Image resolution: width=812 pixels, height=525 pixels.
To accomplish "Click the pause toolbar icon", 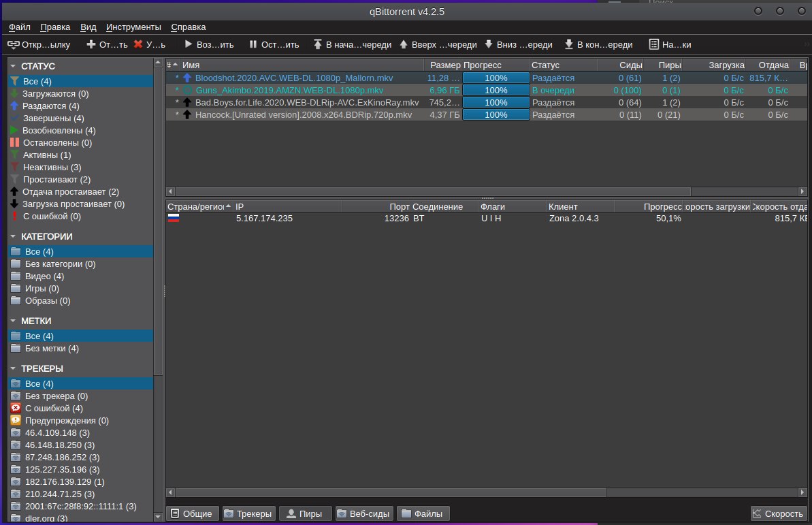I will 253,44.
